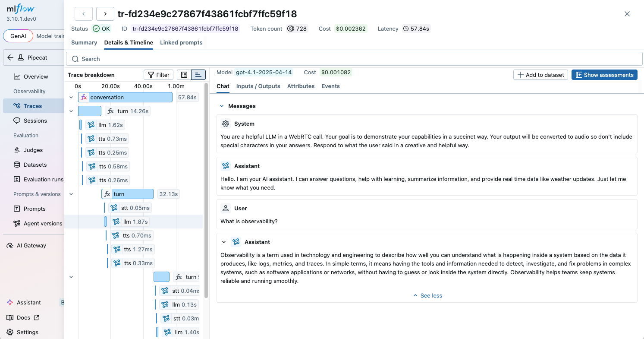This screenshot has width=644, height=339.
Task: Click the fx icon on turn 14.26s
Action: pos(110,111)
